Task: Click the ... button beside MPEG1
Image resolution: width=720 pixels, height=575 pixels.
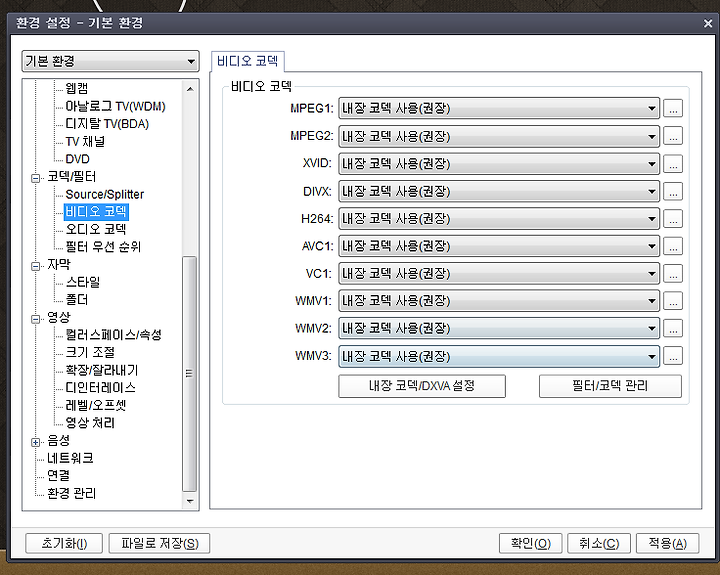Action: [x=673, y=108]
